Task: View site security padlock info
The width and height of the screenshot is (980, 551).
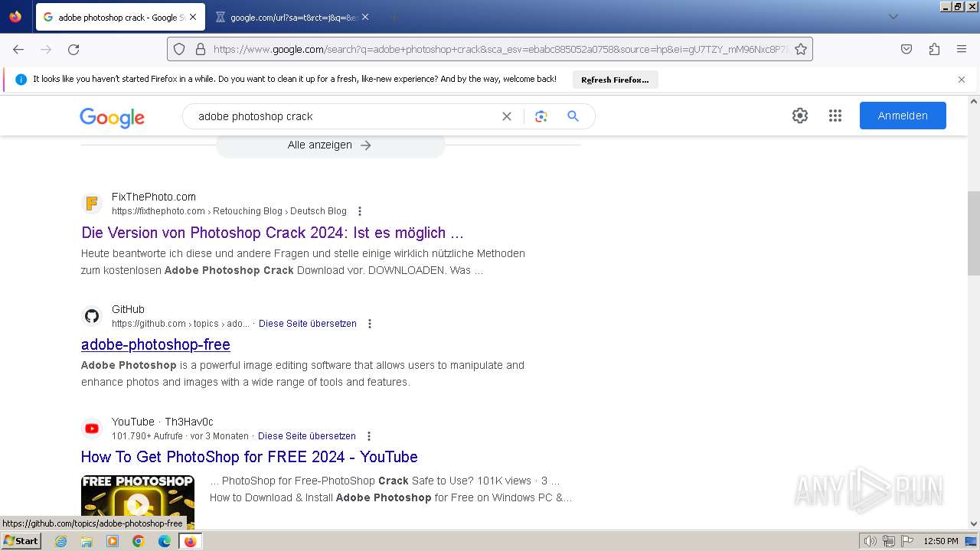Action: (201, 49)
